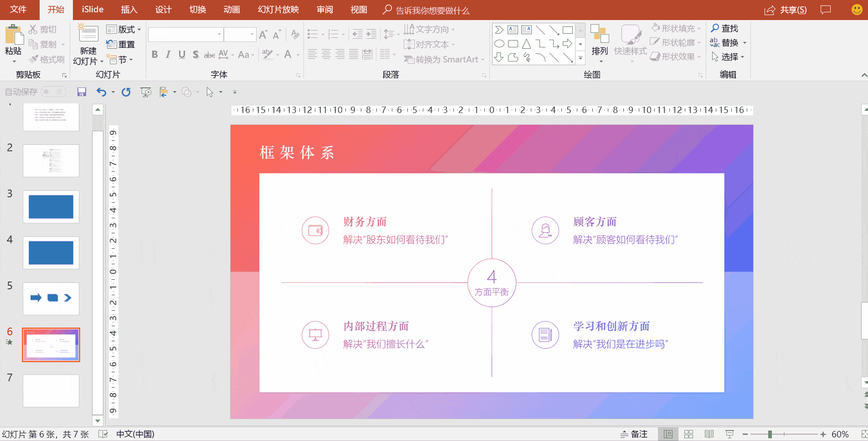Screen dimensions: 868x441
Task: Open reading view from status bar
Action: [x=709, y=434]
